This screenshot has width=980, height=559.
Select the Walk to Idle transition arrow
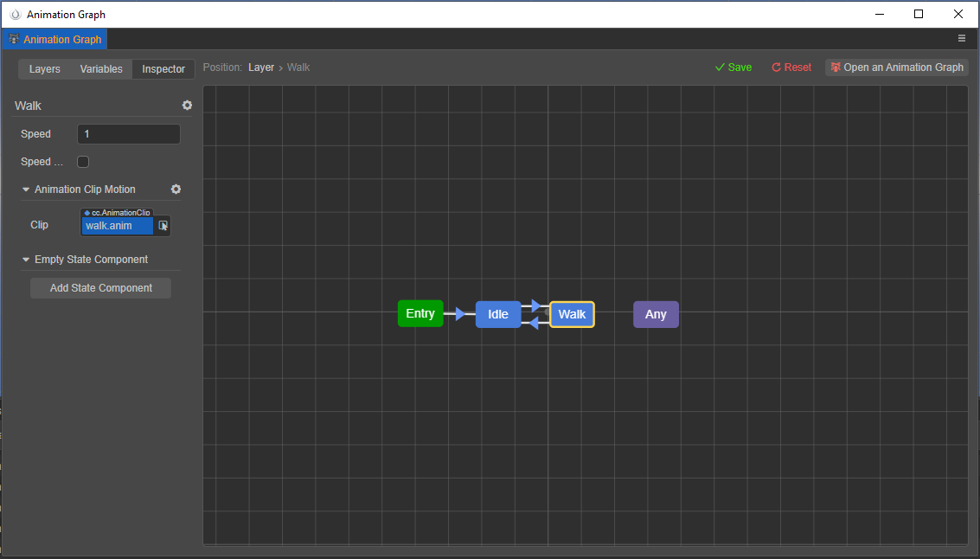click(x=535, y=323)
